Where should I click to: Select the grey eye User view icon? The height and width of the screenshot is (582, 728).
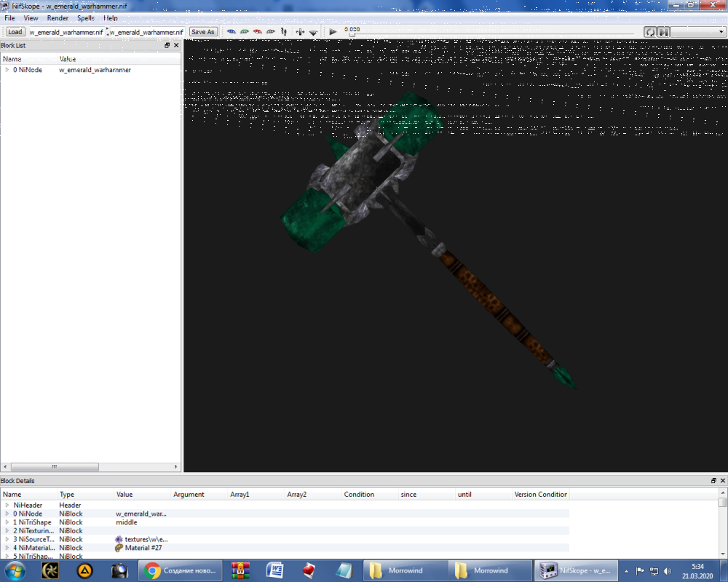click(270, 31)
